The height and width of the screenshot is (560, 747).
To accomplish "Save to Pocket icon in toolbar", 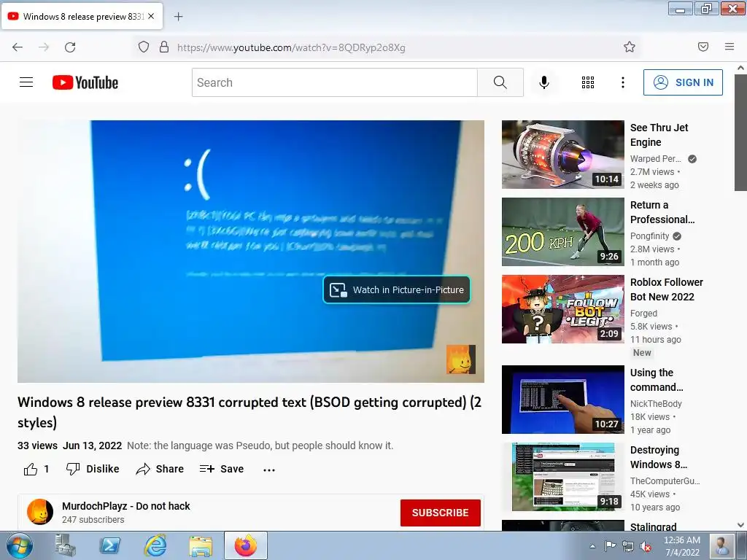I will [x=703, y=47].
